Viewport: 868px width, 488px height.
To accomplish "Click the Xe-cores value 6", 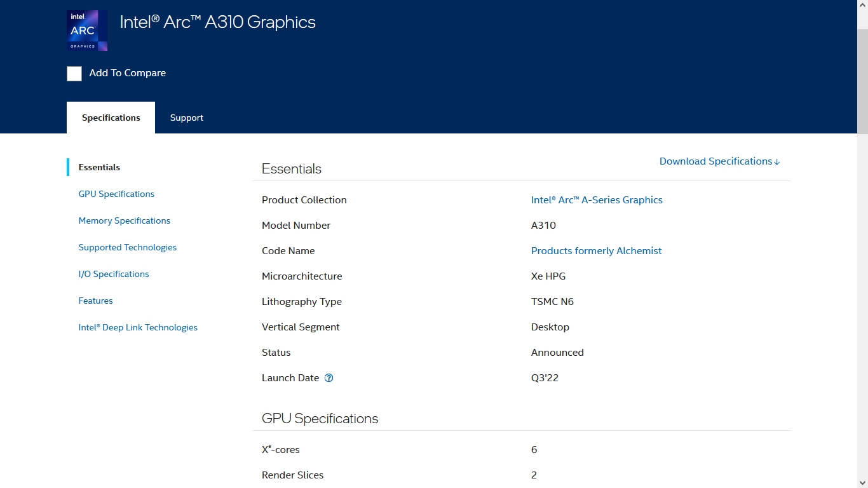I will [534, 449].
